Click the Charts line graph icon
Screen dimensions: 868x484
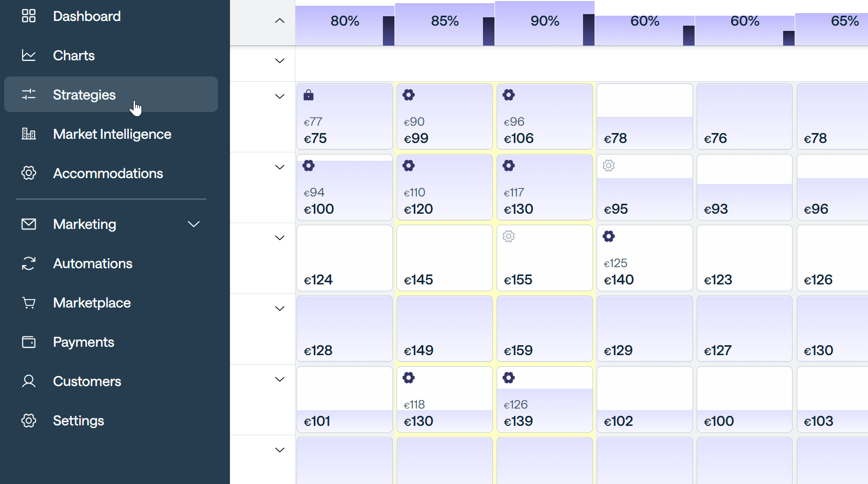29,56
